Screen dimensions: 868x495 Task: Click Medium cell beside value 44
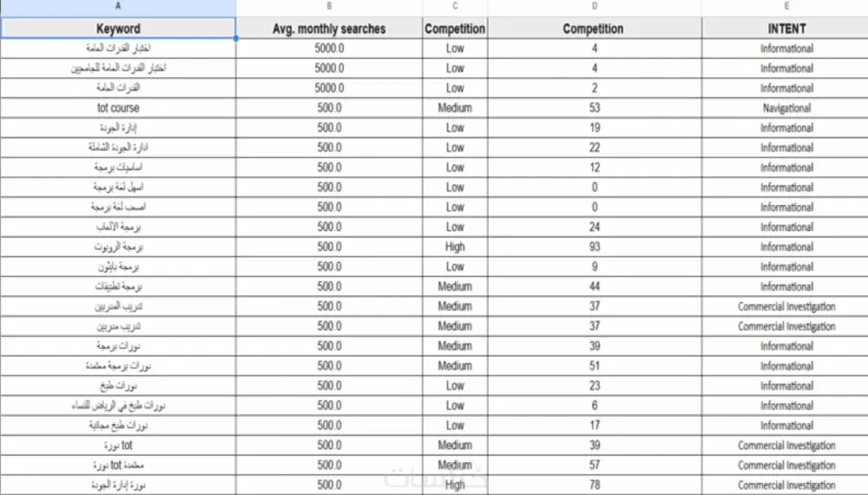coord(455,287)
